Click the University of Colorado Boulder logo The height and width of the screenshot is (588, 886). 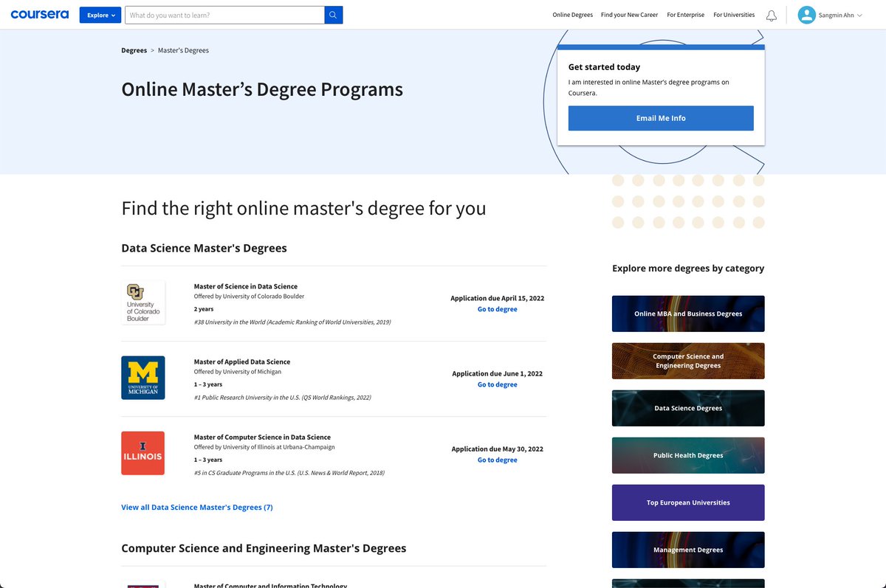tap(142, 302)
